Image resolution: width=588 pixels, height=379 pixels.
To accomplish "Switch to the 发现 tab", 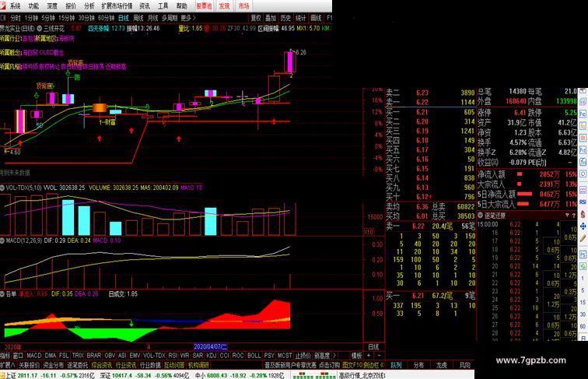I will point(224,6).
